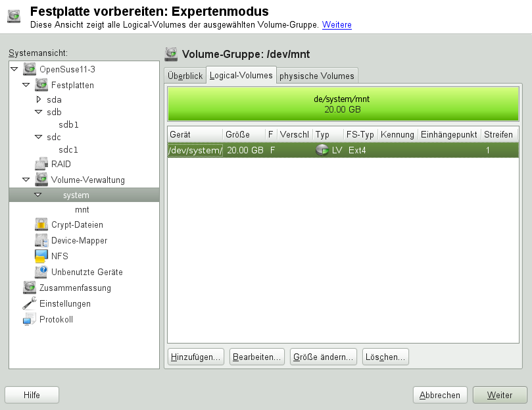
Task: Click the green de/system/mnt volume bar
Action: pyautogui.click(x=342, y=103)
